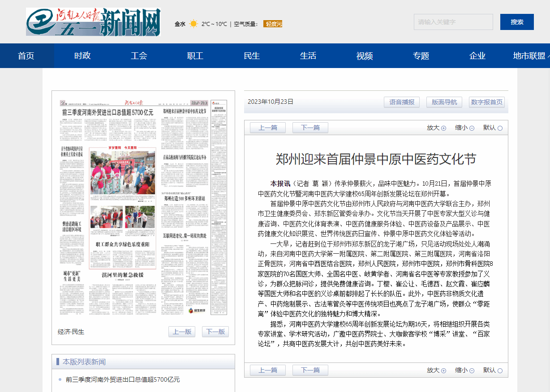
Task: Go to 时政 in the navigation bar
Action: [82, 56]
